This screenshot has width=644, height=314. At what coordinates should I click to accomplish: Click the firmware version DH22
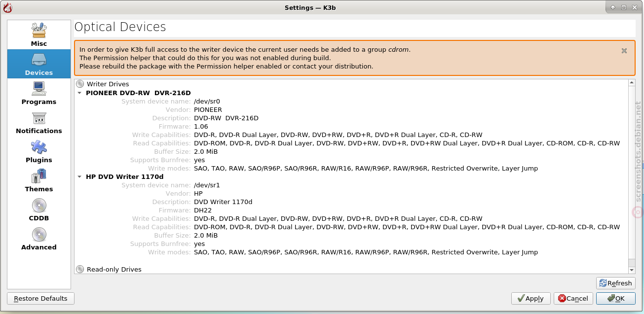(x=203, y=210)
